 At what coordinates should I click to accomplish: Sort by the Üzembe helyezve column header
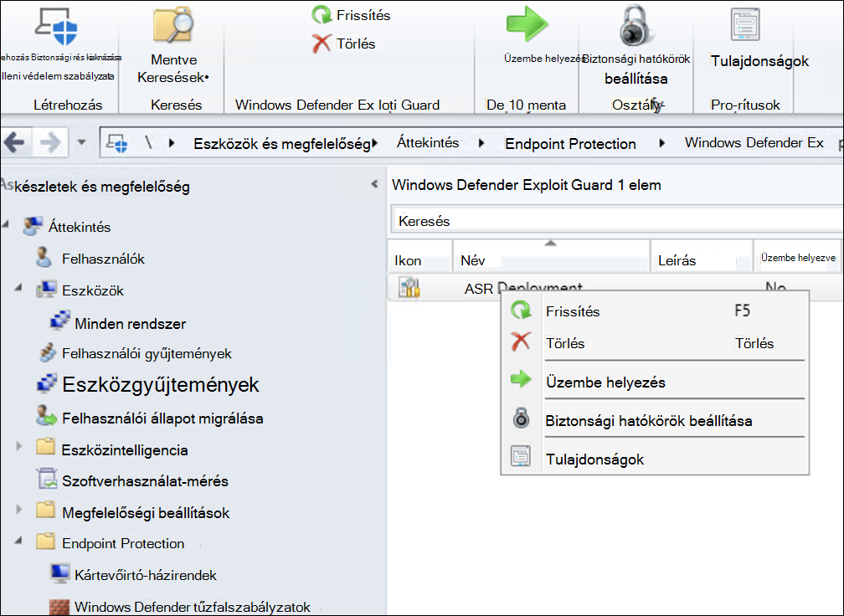pyautogui.click(x=798, y=258)
